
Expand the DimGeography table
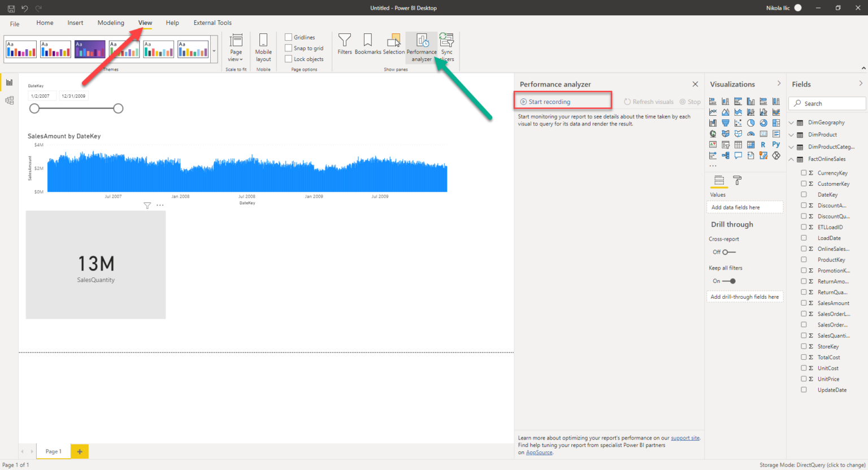click(791, 122)
